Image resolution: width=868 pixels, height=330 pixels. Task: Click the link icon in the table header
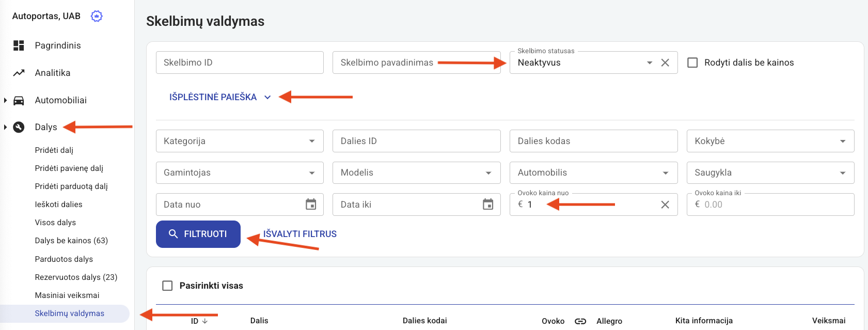tap(580, 321)
